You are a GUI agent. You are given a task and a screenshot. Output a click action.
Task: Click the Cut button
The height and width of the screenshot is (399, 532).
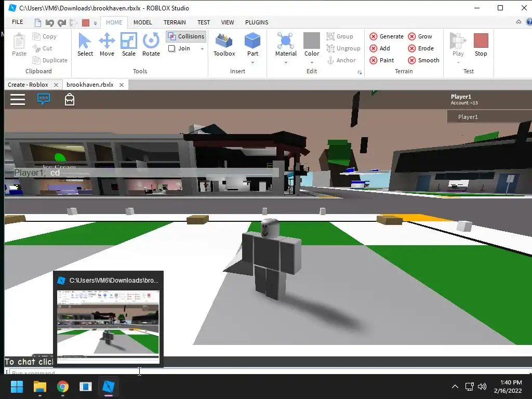(x=43, y=48)
